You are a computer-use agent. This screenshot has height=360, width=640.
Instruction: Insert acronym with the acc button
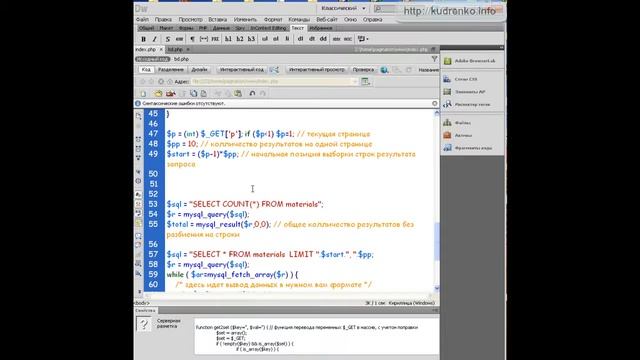[348, 39]
